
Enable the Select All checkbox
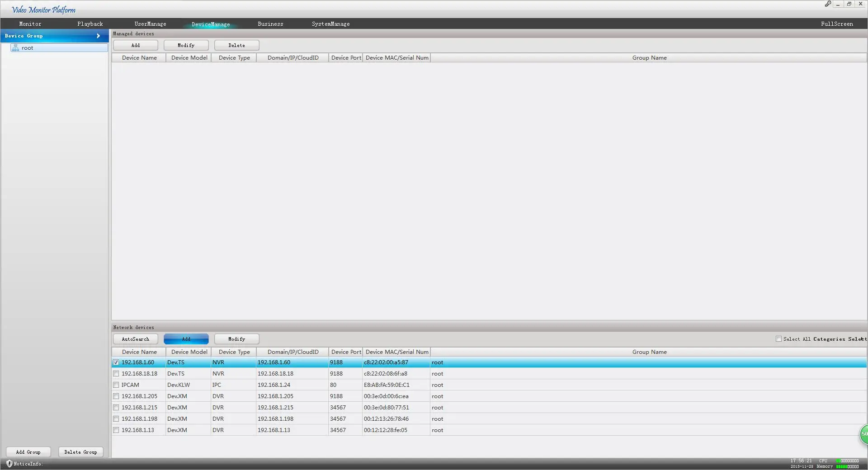click(x=778, y=339)
